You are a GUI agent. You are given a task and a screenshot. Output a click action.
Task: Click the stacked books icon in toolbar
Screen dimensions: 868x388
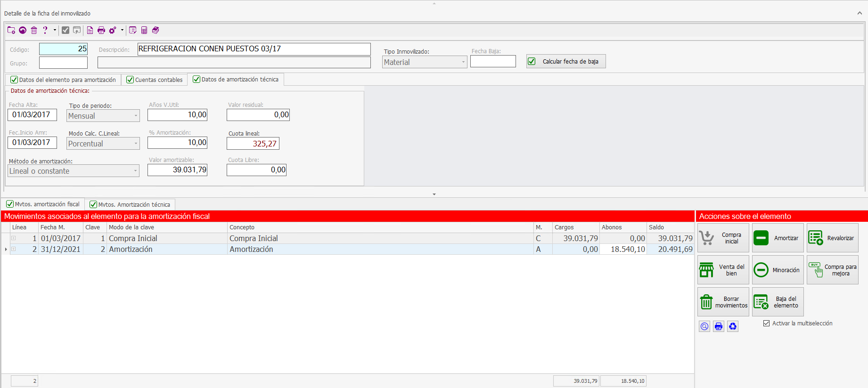156,30
